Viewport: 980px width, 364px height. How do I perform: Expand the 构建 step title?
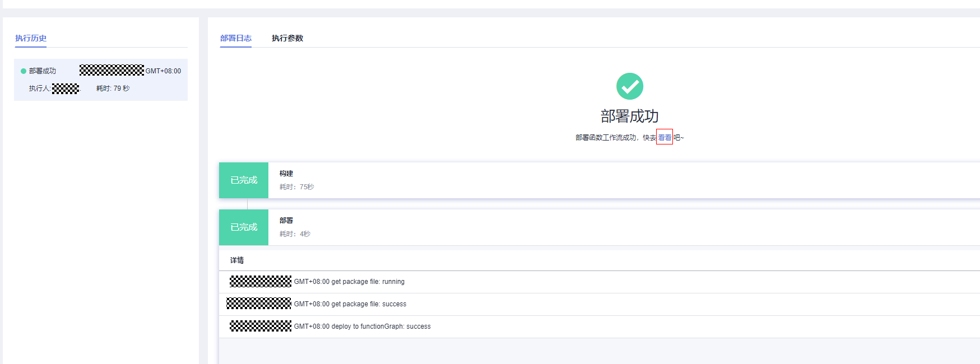[x=286, y=174]
